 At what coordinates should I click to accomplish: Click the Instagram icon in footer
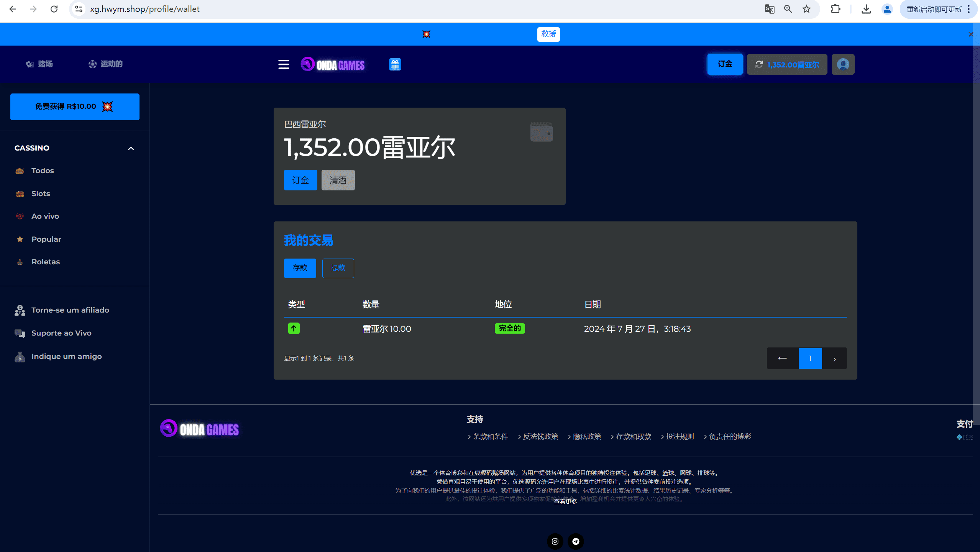pyautogui.click(x=555, y=541)
